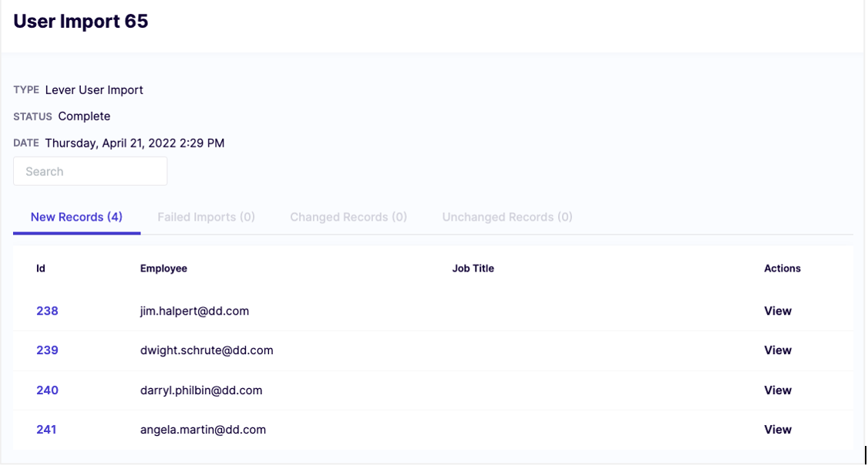Click the Id 240 link
The height and width of the screenshot is (466, 868).
47,390
